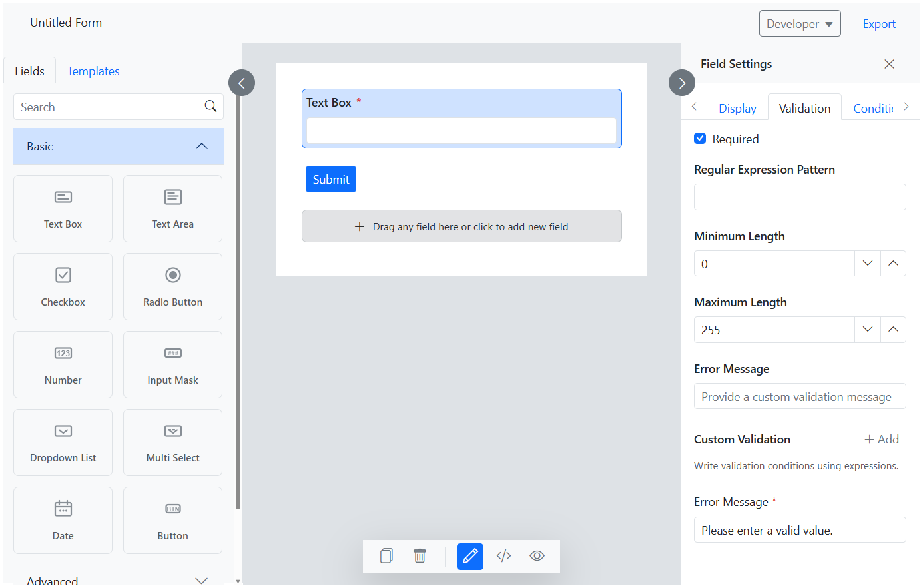Add a Checkbox field
Image resolution: width=923 pixels, height=588 pixels.
(x=63, y=286)
